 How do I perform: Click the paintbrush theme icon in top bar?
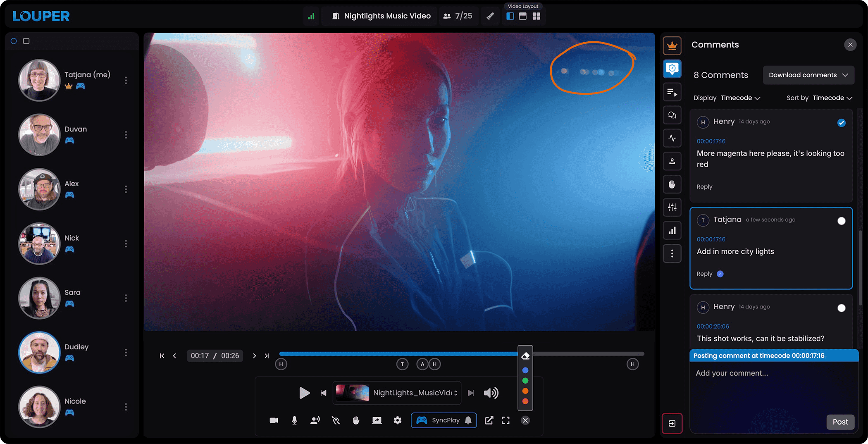(490, 16)
